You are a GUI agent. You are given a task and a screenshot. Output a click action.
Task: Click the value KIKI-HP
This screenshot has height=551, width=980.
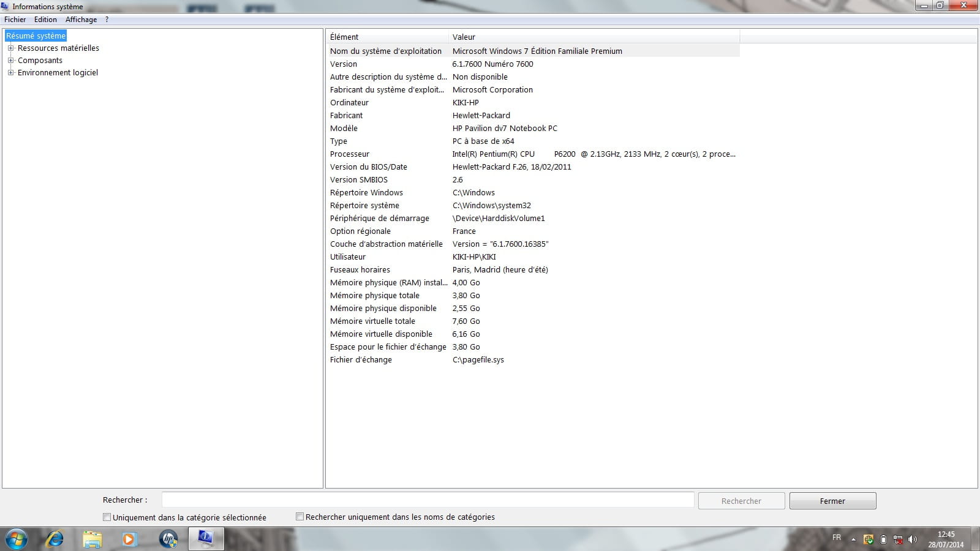[466, 102]
